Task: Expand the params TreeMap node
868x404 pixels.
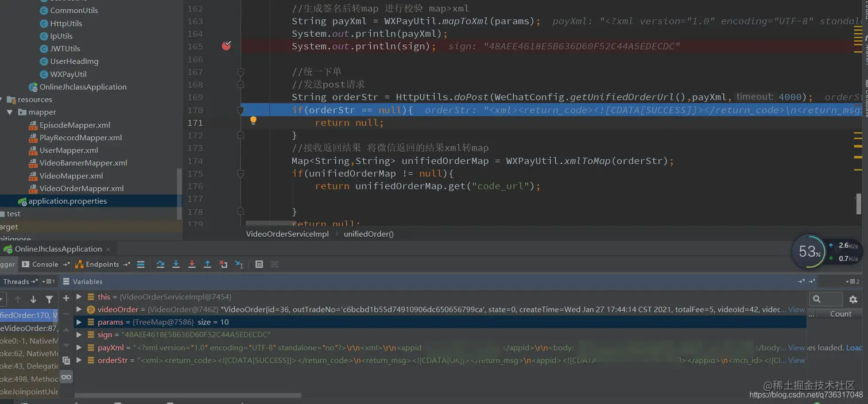Action: pyautogui.click(x=79, y=322)
